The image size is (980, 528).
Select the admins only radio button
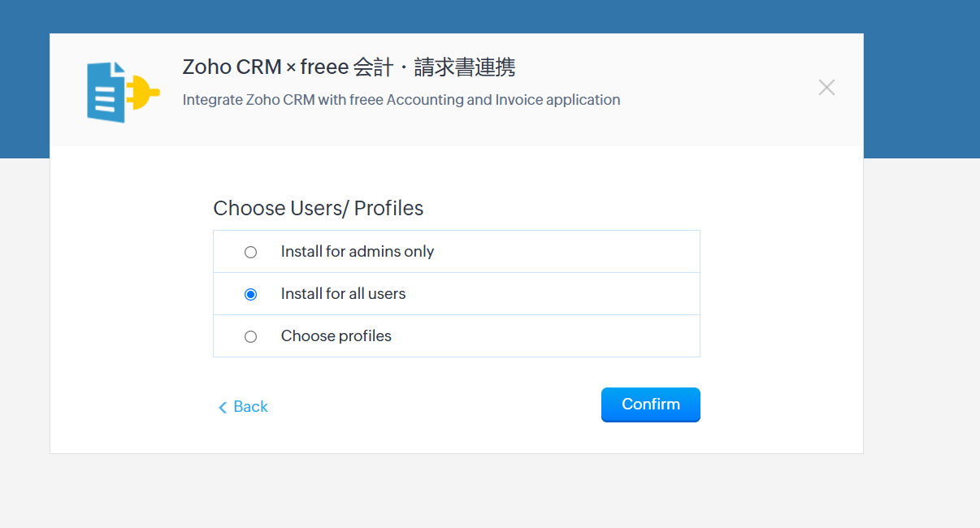coord(250,253)
